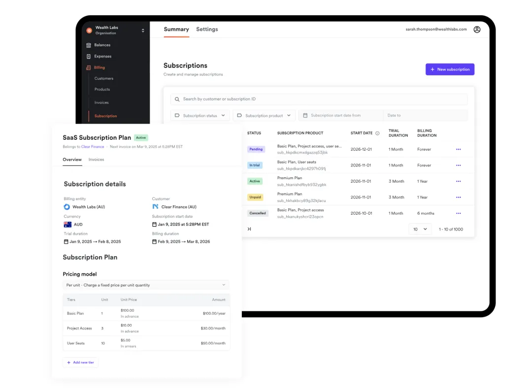Screen dimensions: 532x392
Task: Click the In trial status badge
Action: coord(255,165)
